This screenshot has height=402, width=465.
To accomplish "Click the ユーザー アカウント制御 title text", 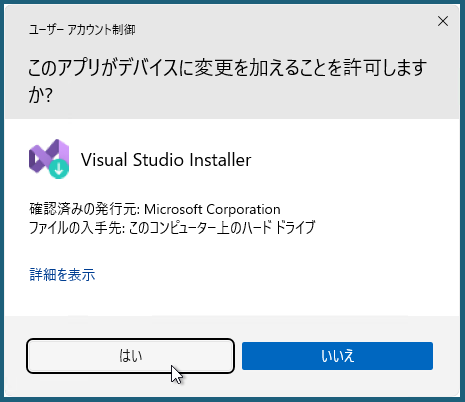I will coord(82,30).
